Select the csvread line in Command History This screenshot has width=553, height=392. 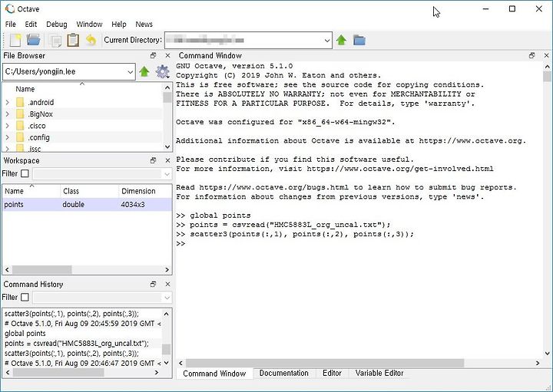77,343
